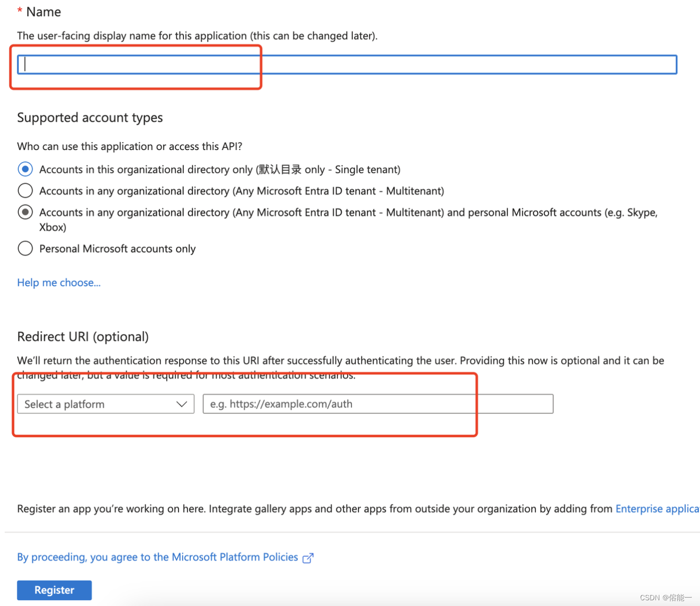Click 'Who can use this application' question text
Image resolution: width=700 pixels, height=606 pixels.
130,146
